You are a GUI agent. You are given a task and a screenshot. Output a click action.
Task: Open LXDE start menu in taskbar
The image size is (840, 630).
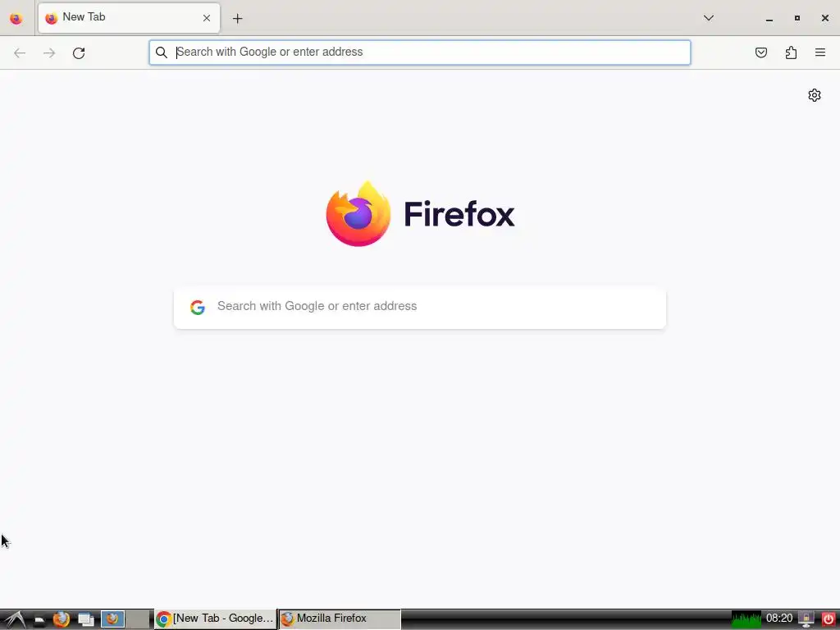pyautogui.click(x=14, y=619)
